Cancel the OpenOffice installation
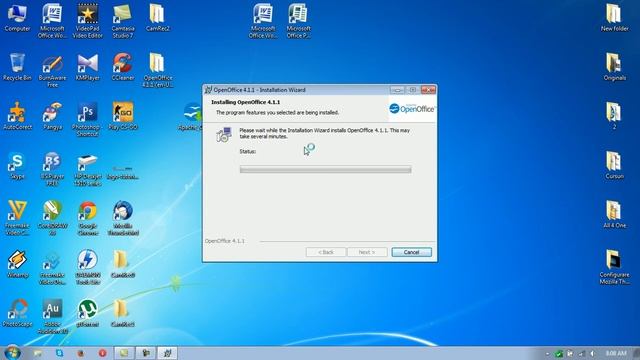 [411, 252]
